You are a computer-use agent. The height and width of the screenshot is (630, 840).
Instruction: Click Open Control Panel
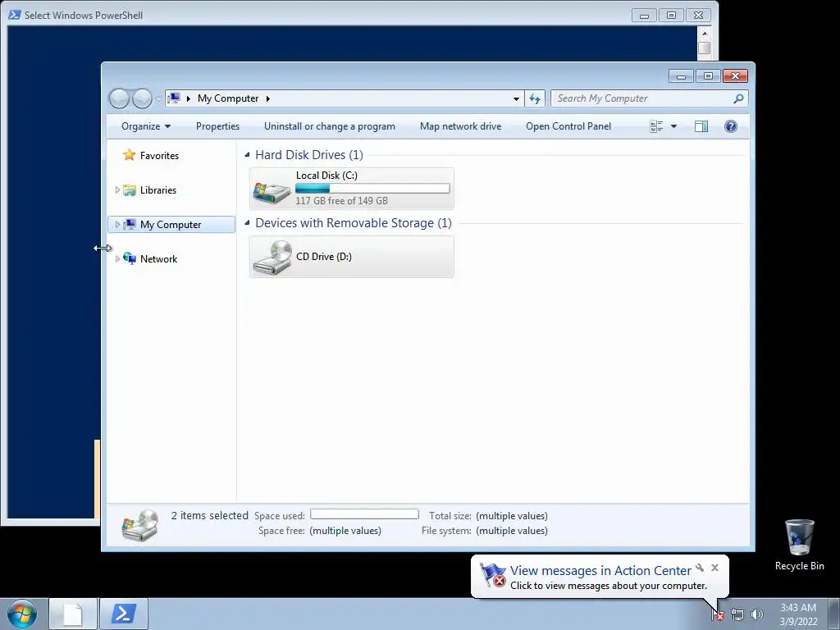pos(568,126)
